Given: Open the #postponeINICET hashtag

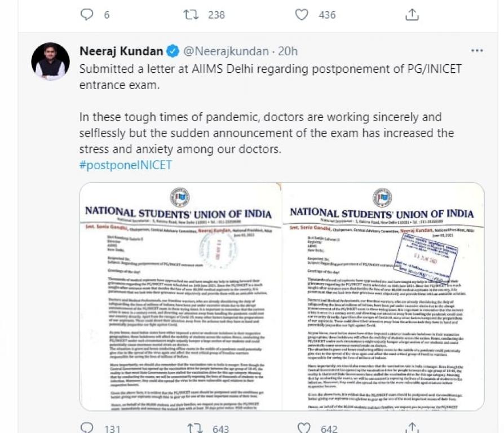Looking at the screenshot, I should click(x=126, y=165).
